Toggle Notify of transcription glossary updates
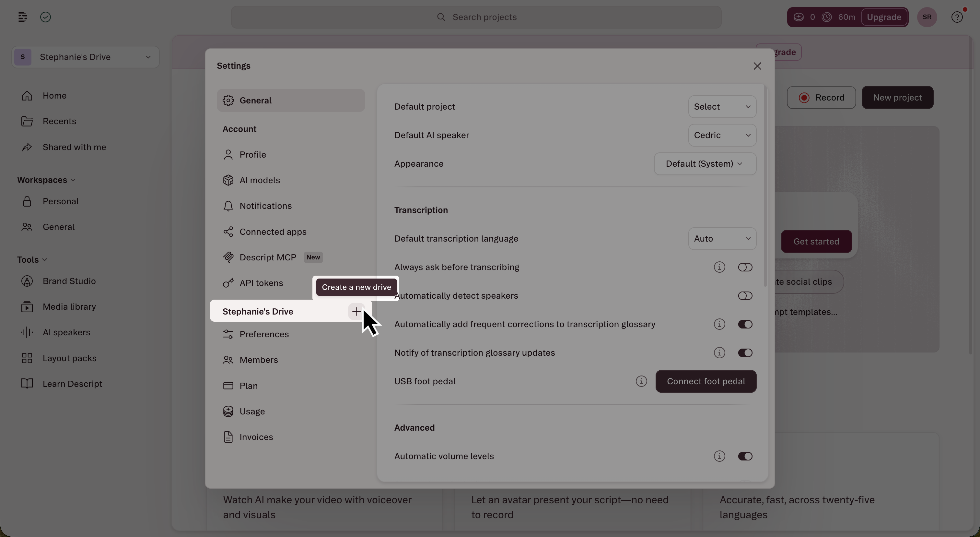 pos(745,353)
